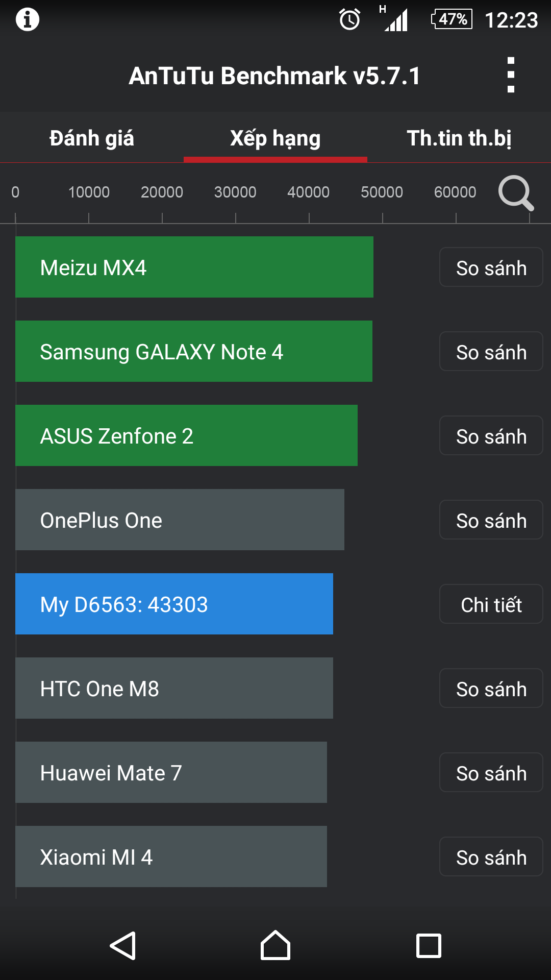Tap the battery 47% indicator
Image resolution: width=551 pixels, height=980 pixels.
[452, 19]
